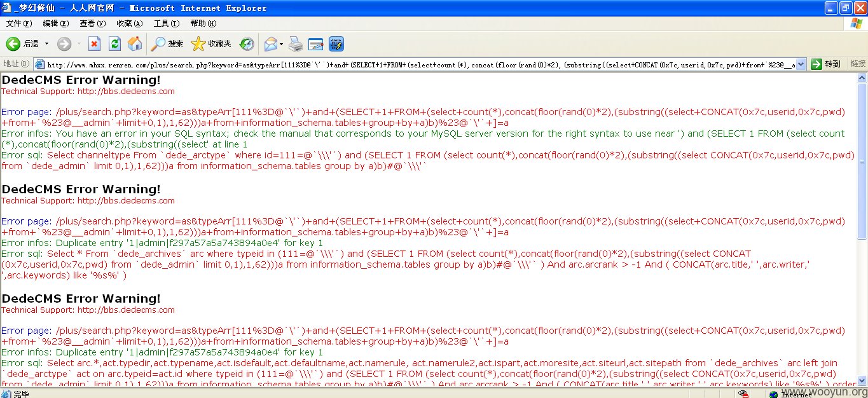
Task: Click the 链接 links toolbar label
Action: (x=858, y=64)
